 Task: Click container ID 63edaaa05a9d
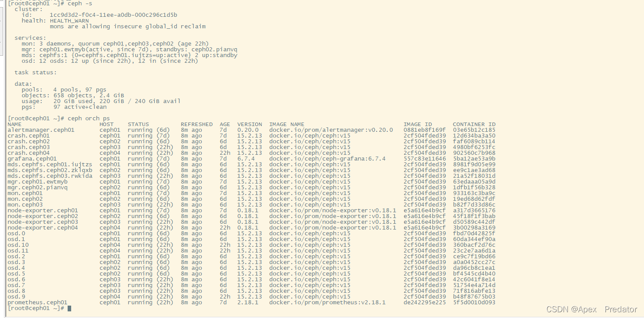point(474,182)
